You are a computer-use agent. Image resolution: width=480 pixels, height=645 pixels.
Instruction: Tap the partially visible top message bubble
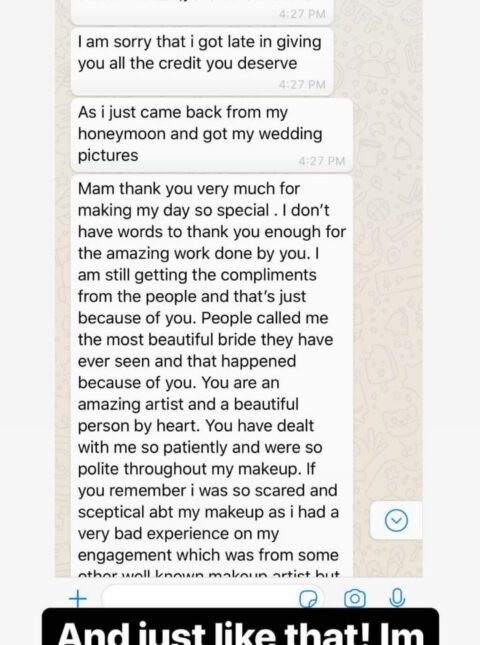(202, 12)
